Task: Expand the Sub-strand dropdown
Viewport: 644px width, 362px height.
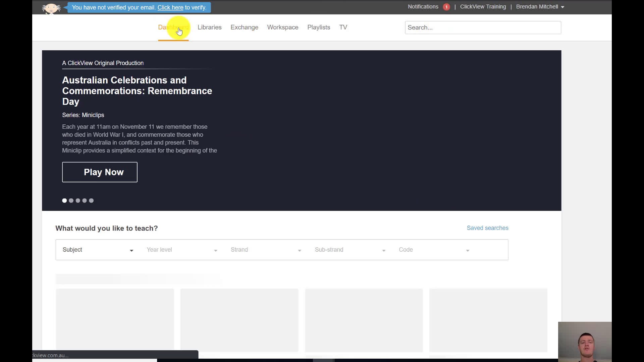Action: pyautogui.click(x=350, y=250)
